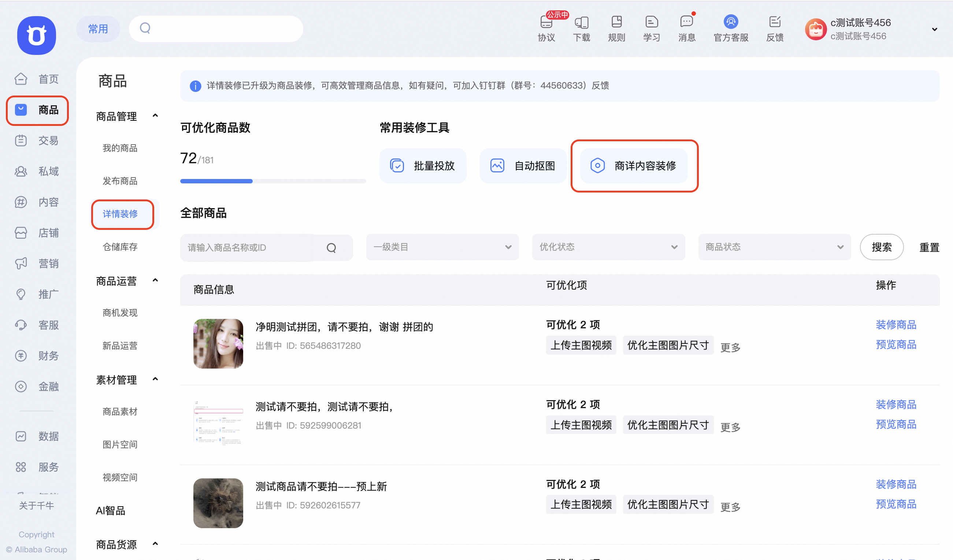Screen dimensions: 953x560
Task: Open the 金融 sidebar icon
Action: coord(21,386)
